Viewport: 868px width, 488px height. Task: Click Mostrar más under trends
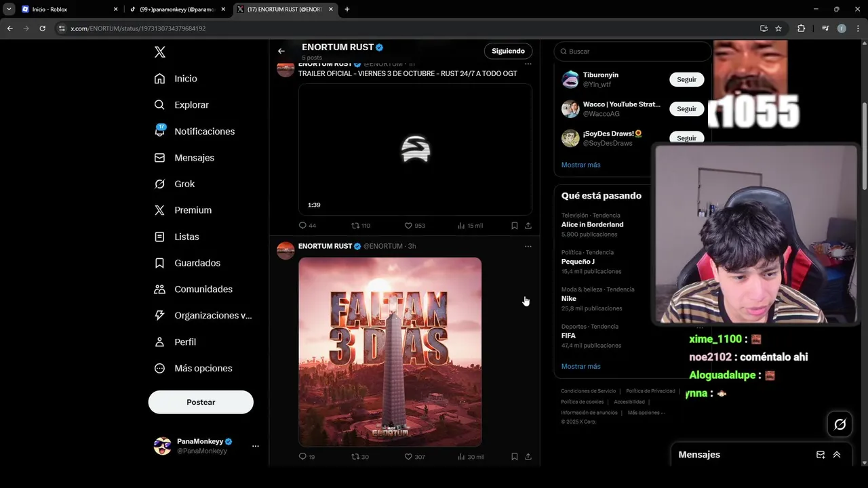point(580,366)
